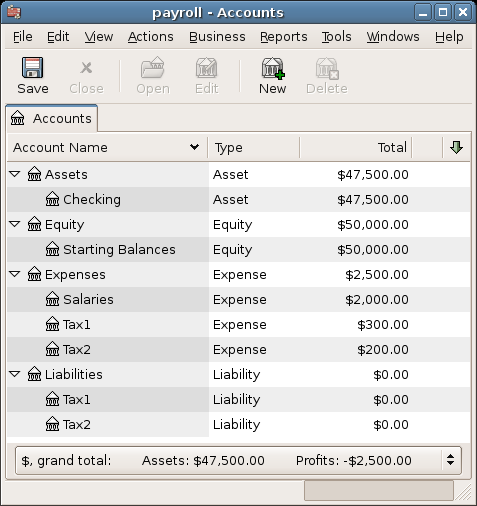Click the window resize grip corner
The image size is (477, 506).
464,492
